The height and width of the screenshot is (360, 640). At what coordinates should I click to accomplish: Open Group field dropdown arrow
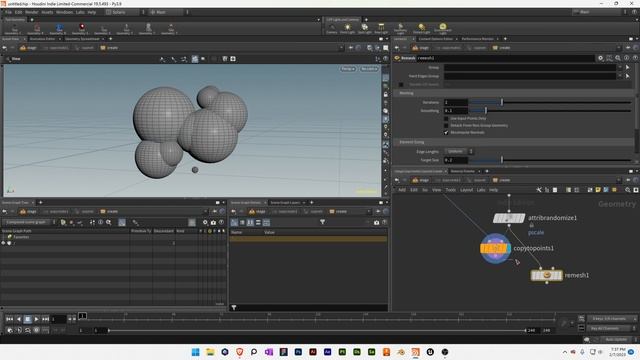click(x=620, y=67)
